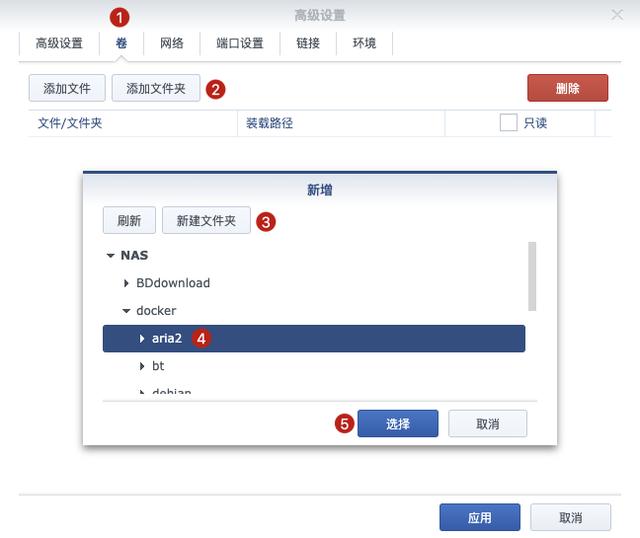
Task: Select the docker folder
Action: (156, 311)
